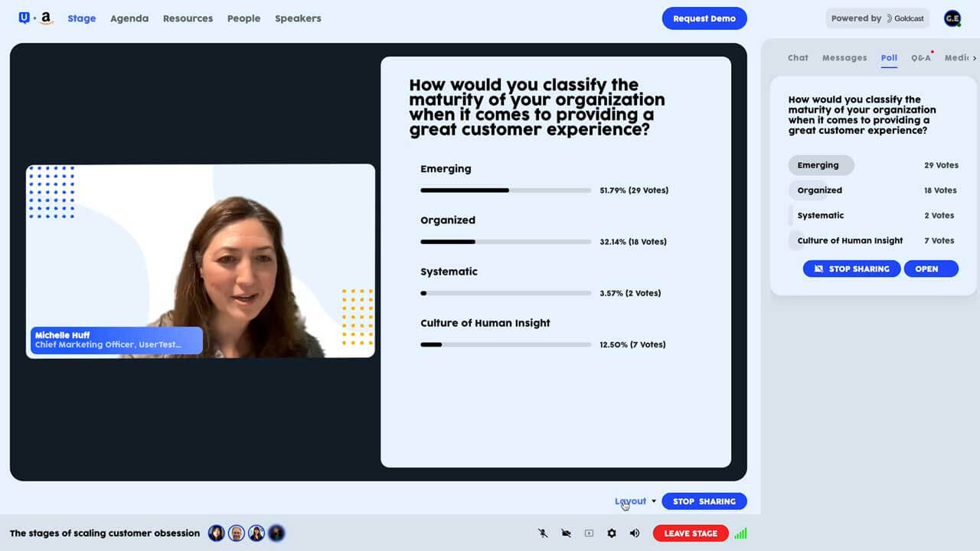Image resolution: width=980 pixels, height=551 pixels.
Task: Click the UserTesting logo in the header
Action: tap(24, 18)
